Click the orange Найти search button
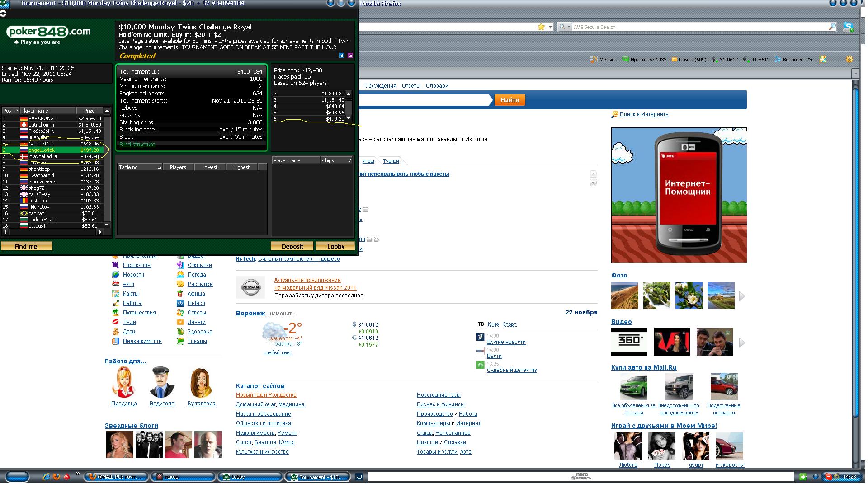 pyautogui.click(x=509, y=100)
